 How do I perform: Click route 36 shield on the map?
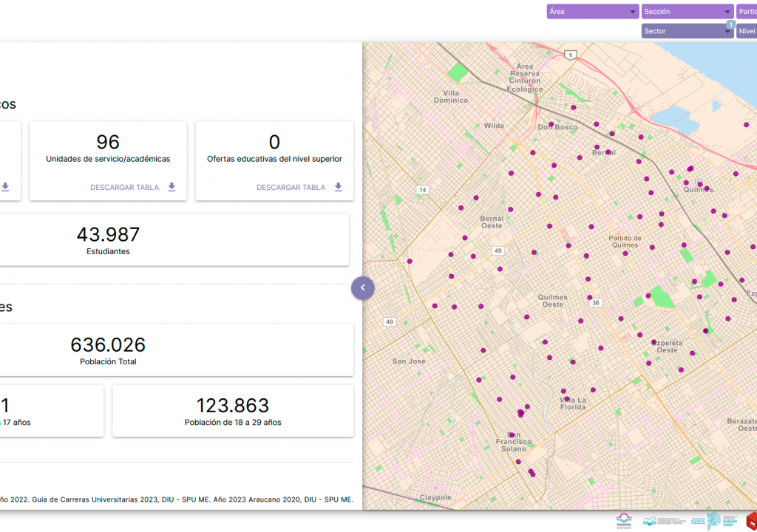tap(597, 302)
